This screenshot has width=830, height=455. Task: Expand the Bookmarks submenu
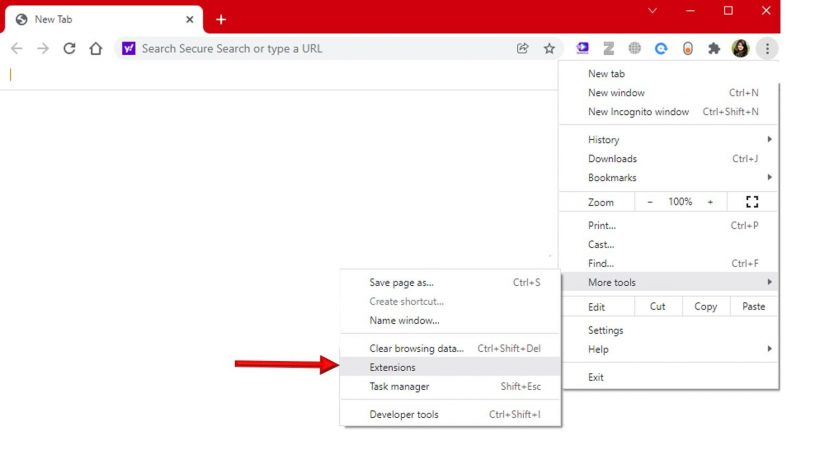coord(669,178)
